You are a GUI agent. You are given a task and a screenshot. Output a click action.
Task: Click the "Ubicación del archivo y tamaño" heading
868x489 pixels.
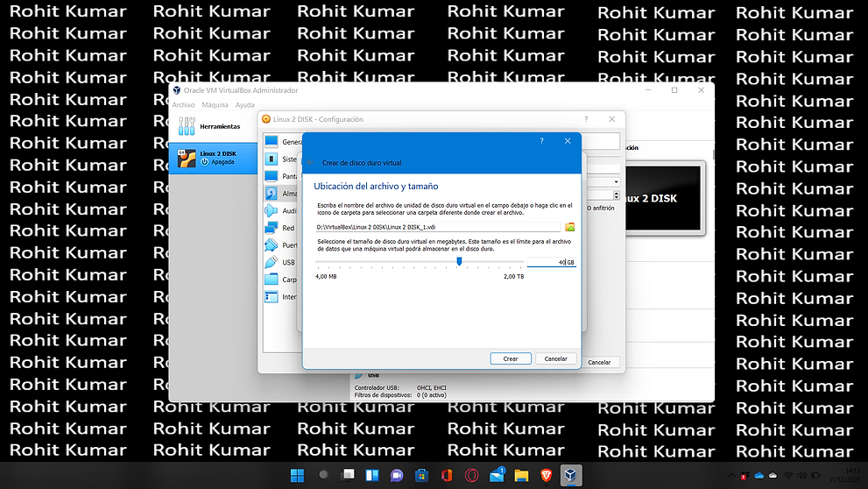pos(376,187)
